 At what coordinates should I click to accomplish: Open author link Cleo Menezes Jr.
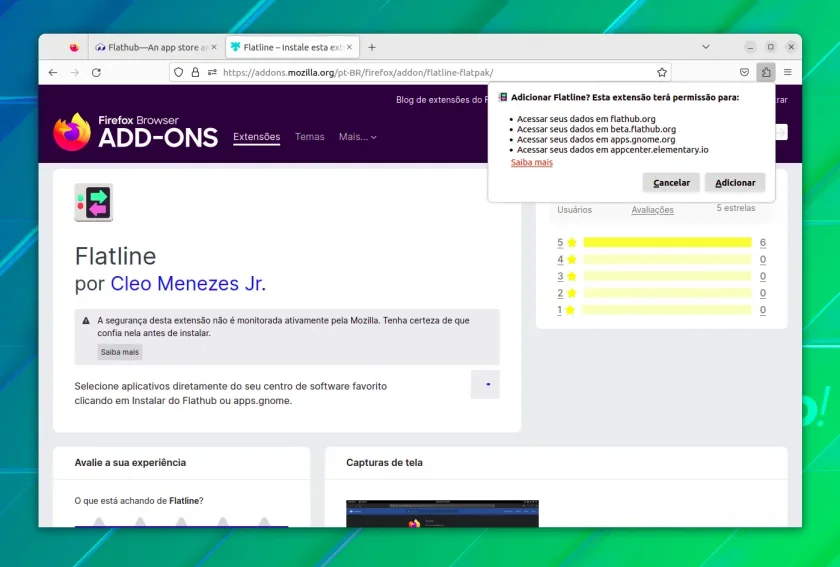(x=188, y=284)
